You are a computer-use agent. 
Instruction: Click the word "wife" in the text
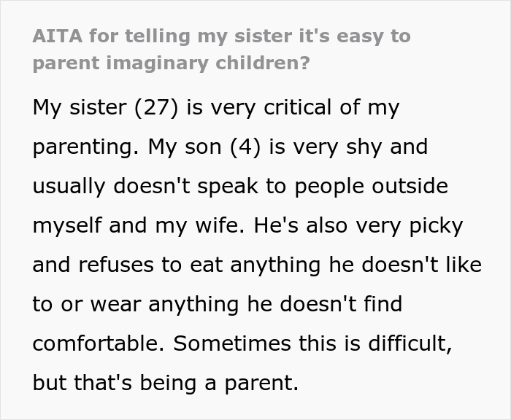(225, 226)
